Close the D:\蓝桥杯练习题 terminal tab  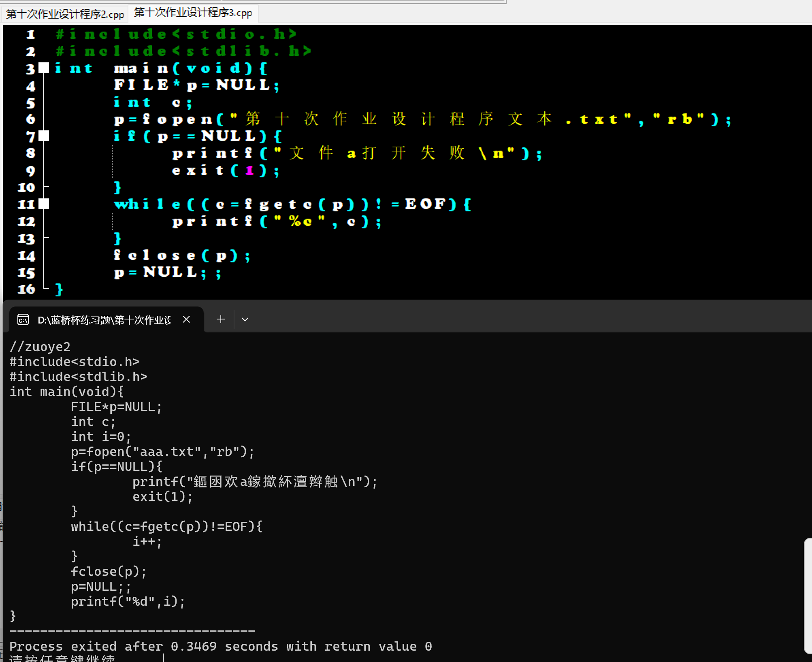pyautogui.click(x=186, y=319)
